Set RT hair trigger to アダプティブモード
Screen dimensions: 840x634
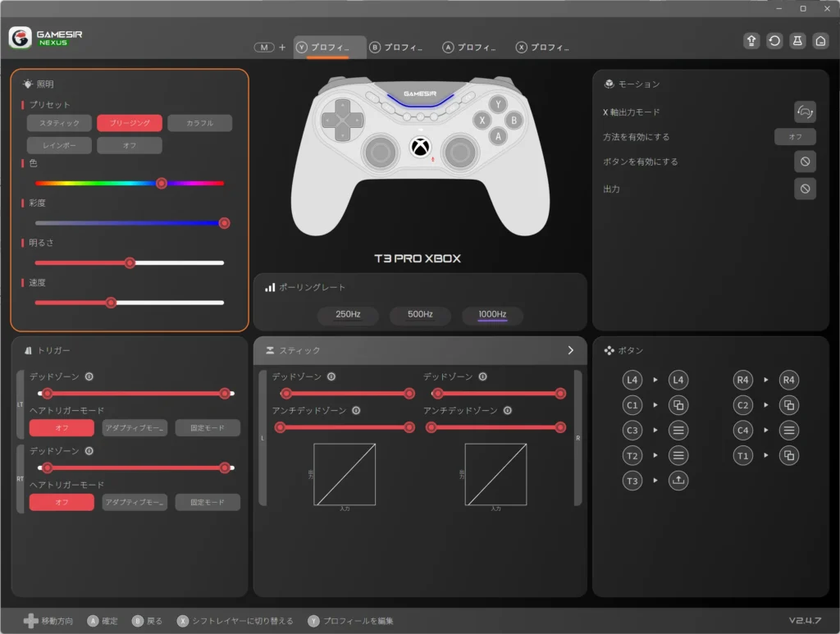[135, 502]
